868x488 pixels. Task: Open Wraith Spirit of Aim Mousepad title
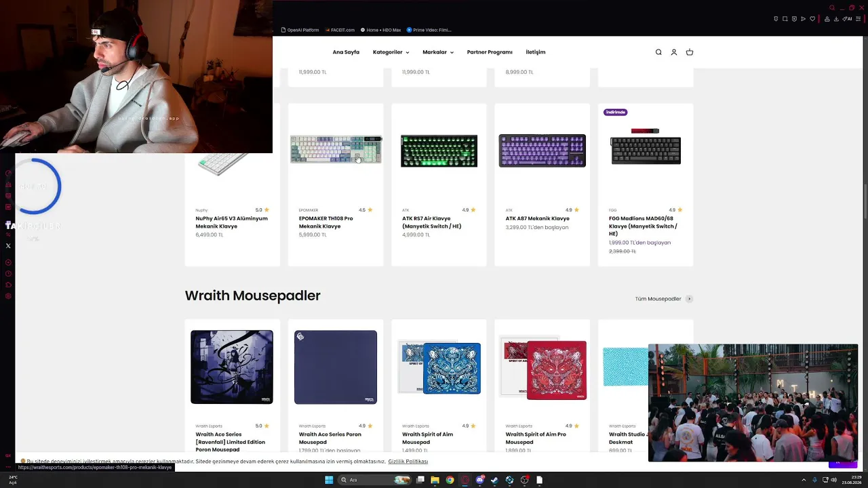click(x=428, y=439)
